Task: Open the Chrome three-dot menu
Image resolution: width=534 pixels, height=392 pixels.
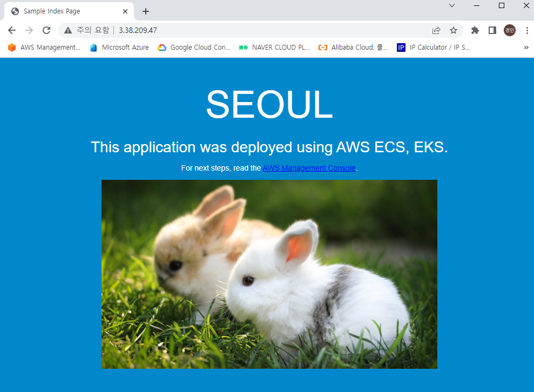Action: (x=527, y=30)
